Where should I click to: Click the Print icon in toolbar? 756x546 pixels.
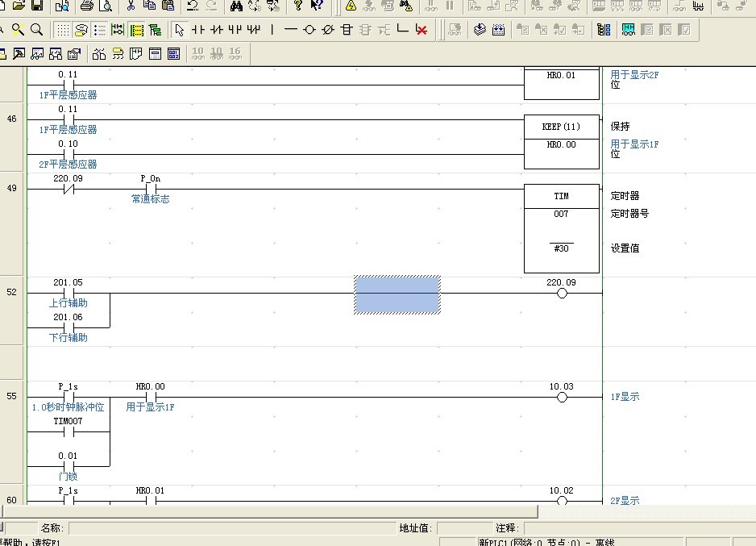click(x=87, y=6)
